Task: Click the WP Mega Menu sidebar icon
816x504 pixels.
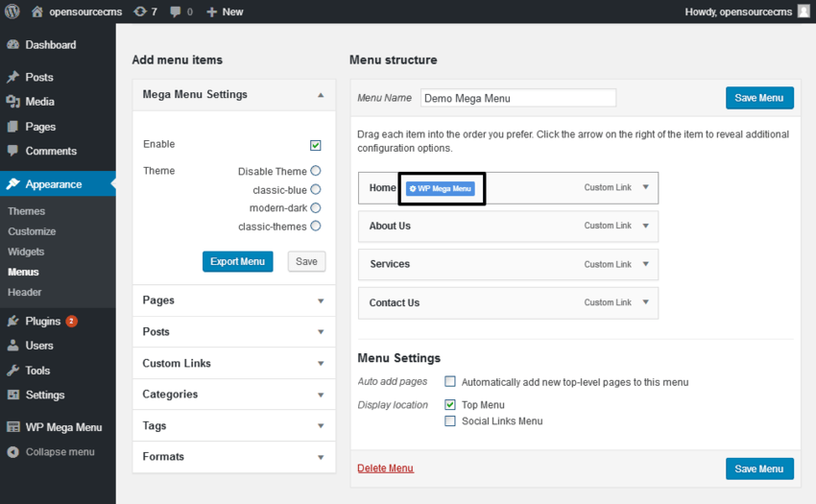Action: pyautogui.click(x=13, y=427)
